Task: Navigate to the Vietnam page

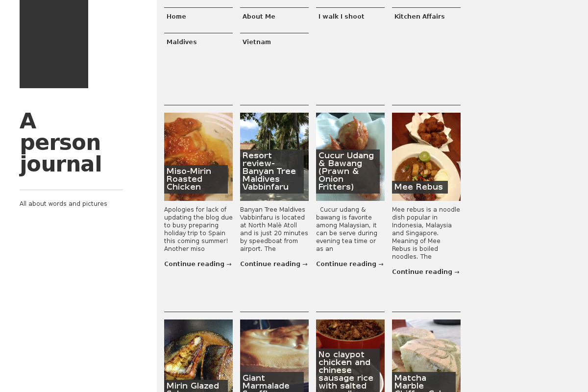Action: (x=257, y=42)
